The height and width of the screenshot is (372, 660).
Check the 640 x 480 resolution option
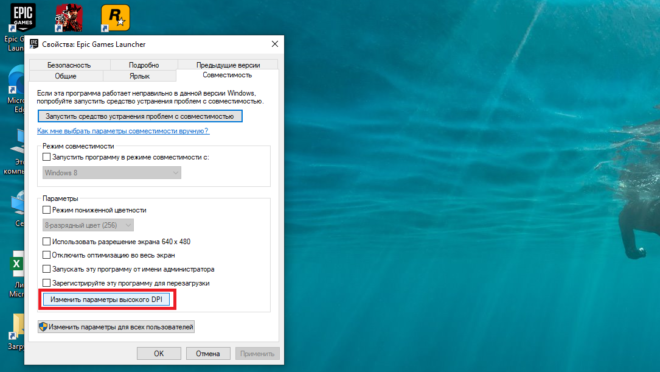46,241
